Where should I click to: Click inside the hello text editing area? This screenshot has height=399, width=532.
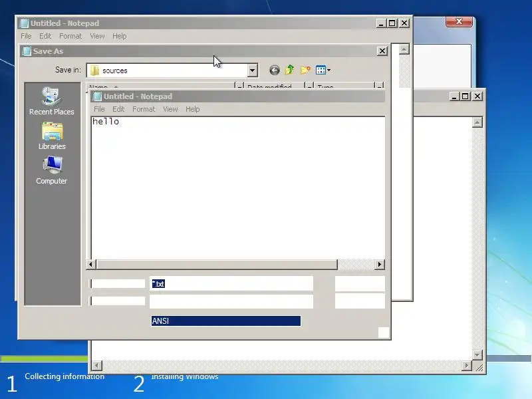pos(238,188)
